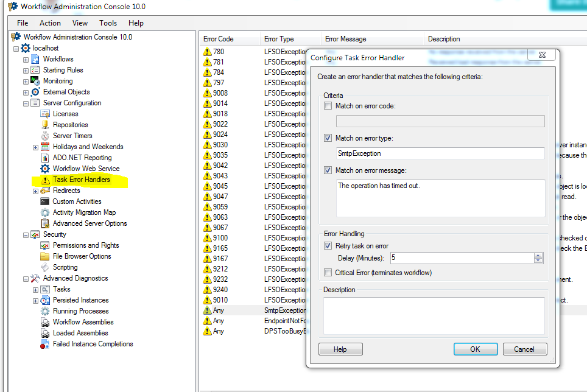Uncheck Match on error type
587x392 pixels.
(328, 138)
